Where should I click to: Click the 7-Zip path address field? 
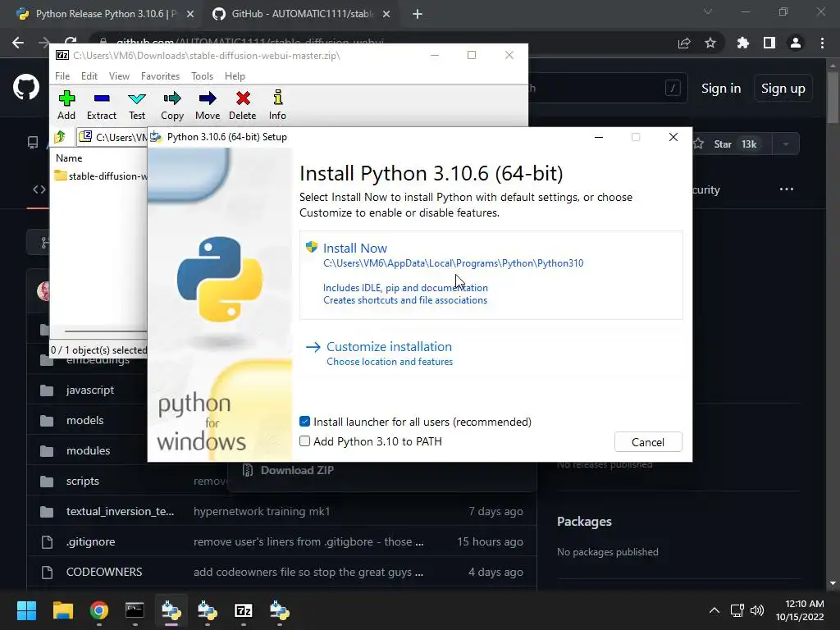pyautogui.click(x=113, y=137)
